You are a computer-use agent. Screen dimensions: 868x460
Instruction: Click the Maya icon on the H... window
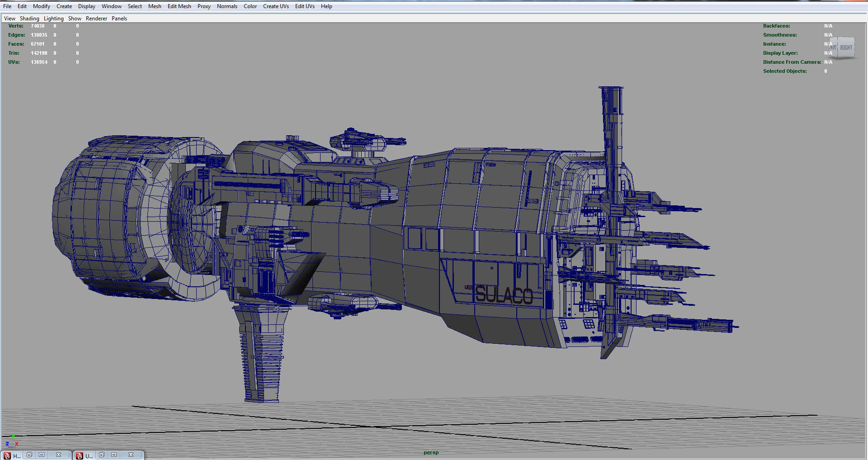point(7,455)
